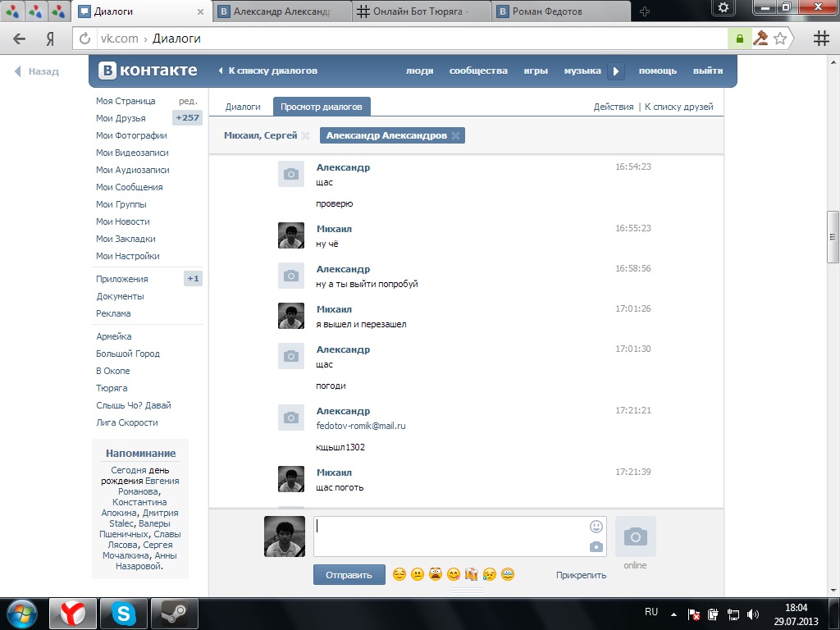Start the music player play button in header
This screenshot has height=630, width=840.
pos(615,71)
